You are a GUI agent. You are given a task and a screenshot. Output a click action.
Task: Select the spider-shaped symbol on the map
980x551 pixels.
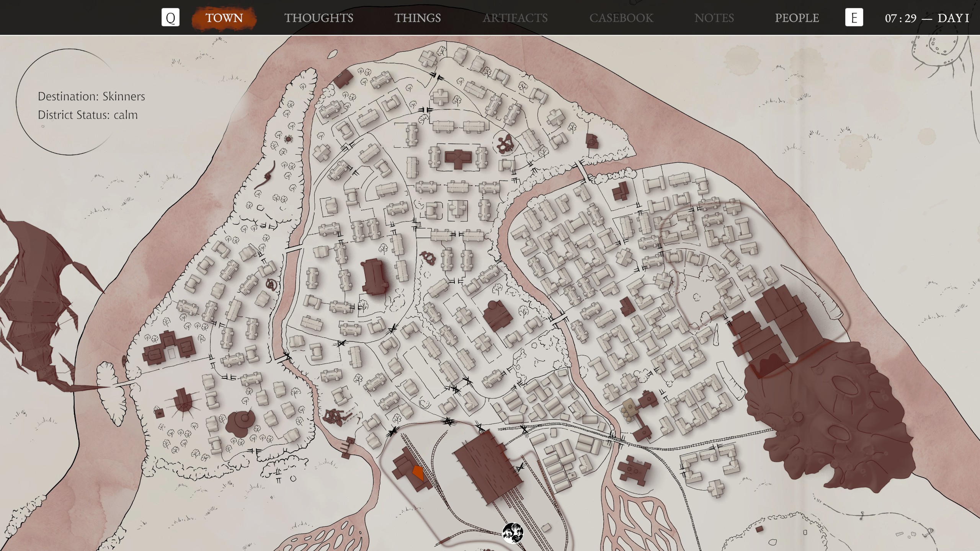pyautogui.click(x=288, y=138)
